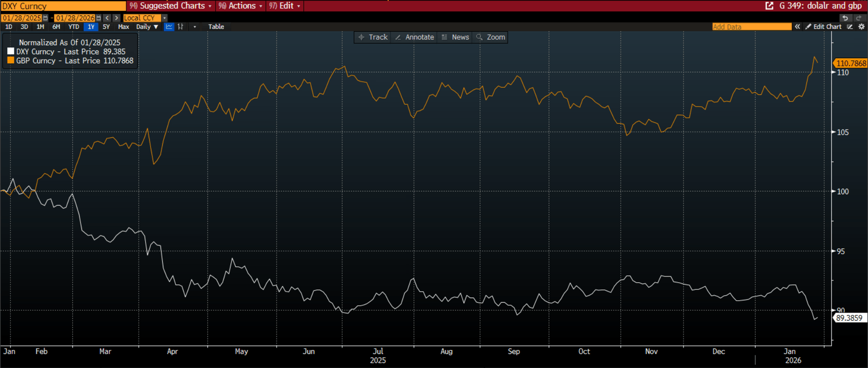Screen dimensions: 868x368
Task: Open the chart type dropdown arrow
Action: click(195, 27)
